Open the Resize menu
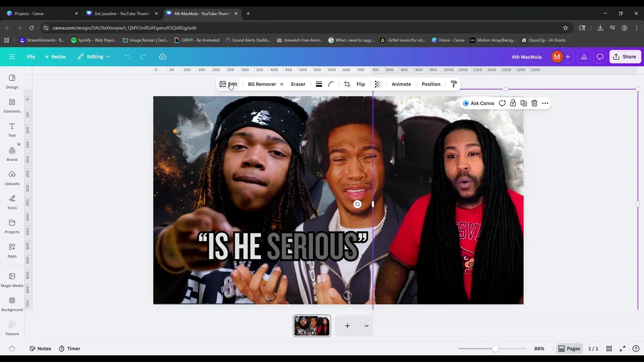This screenshot has height=362, width=644. pyautogui.click(x=55, y=57)
